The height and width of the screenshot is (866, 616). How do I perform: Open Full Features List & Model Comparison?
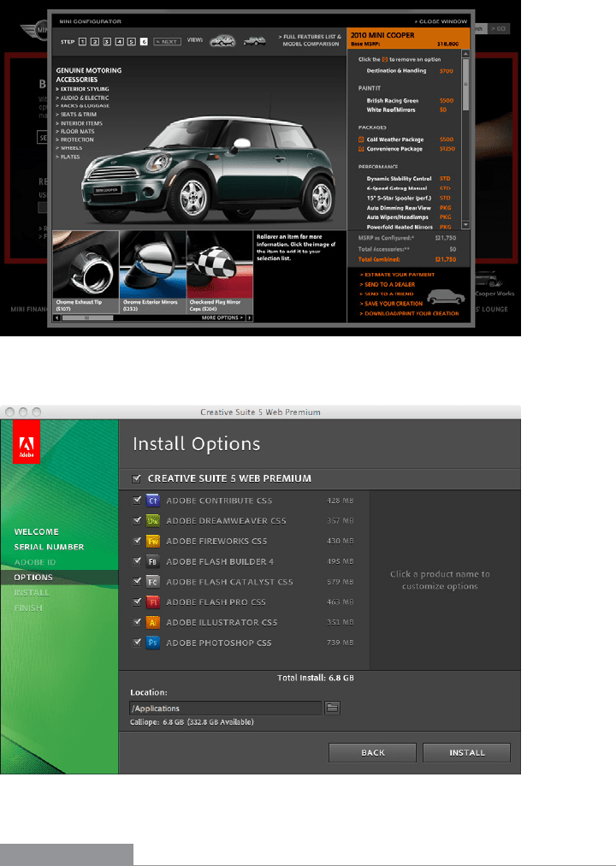pos(311,39)
